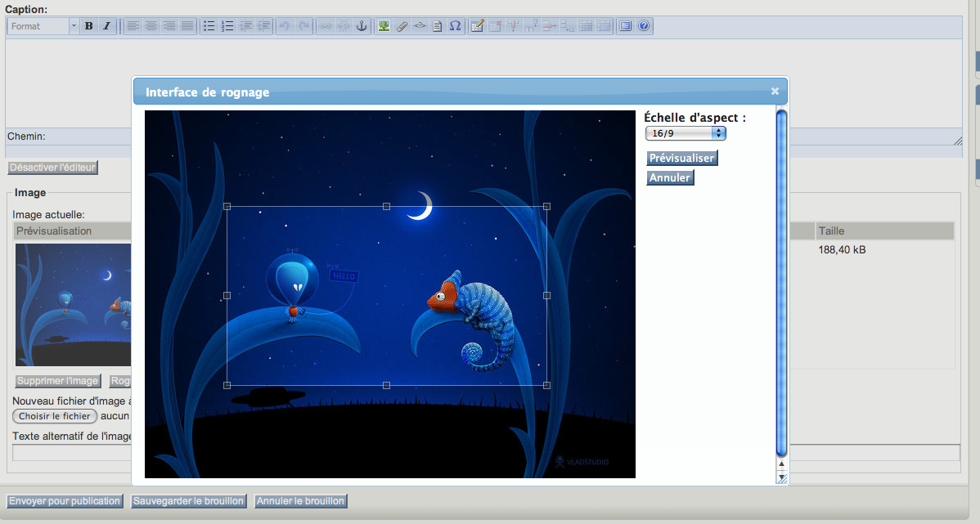
Task: Insert a numbered list in caption
Action: (x=227, y=26)
